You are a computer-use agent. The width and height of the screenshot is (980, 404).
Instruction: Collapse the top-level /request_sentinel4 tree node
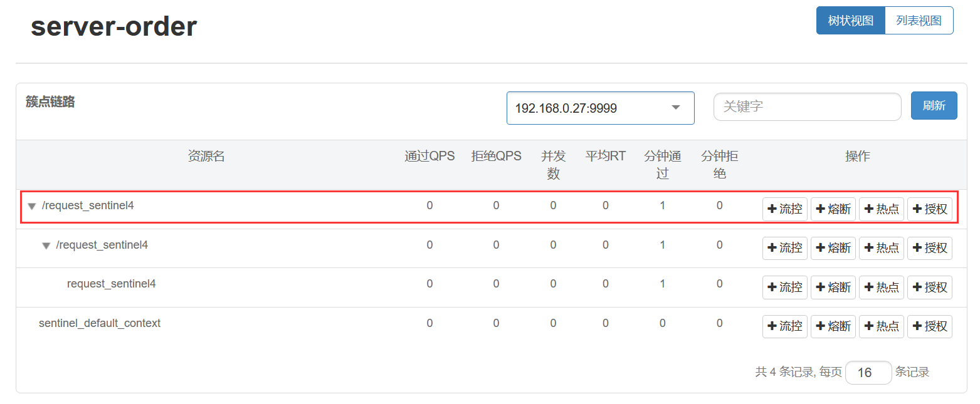pos(32,206)
